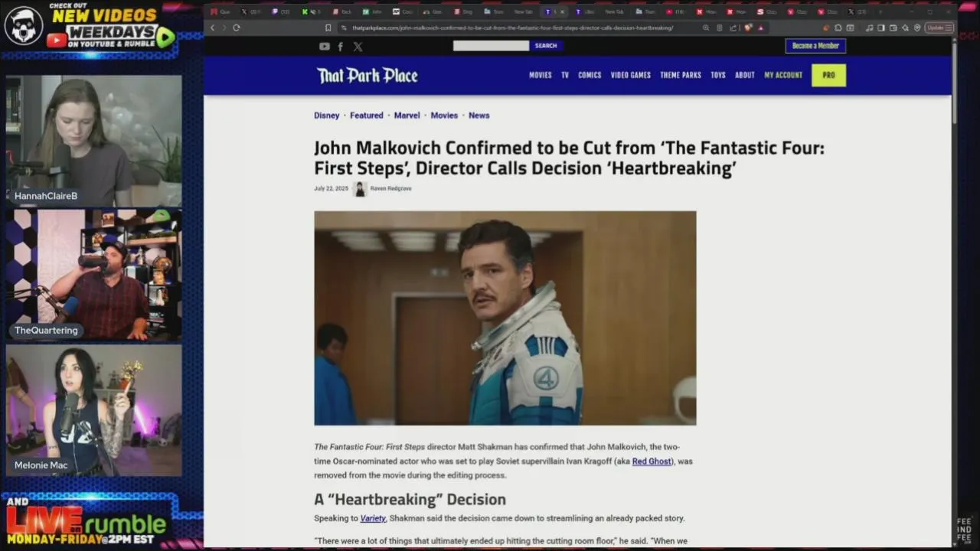Viewport: 980px width, 551px height.
Task: Switch to the Kick tab playing audio
Action: (311, 11)
